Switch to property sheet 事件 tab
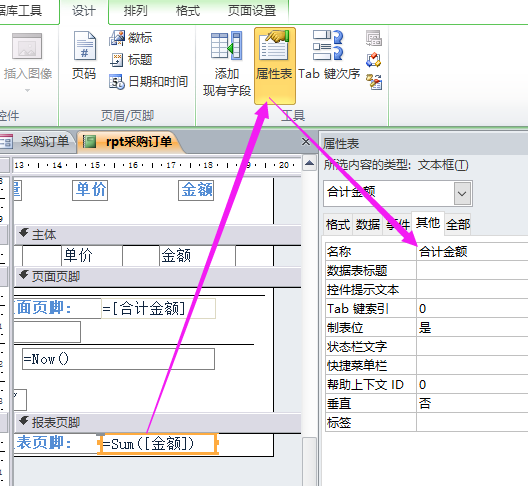The image size is (528, 486). (x=398, y=224)
